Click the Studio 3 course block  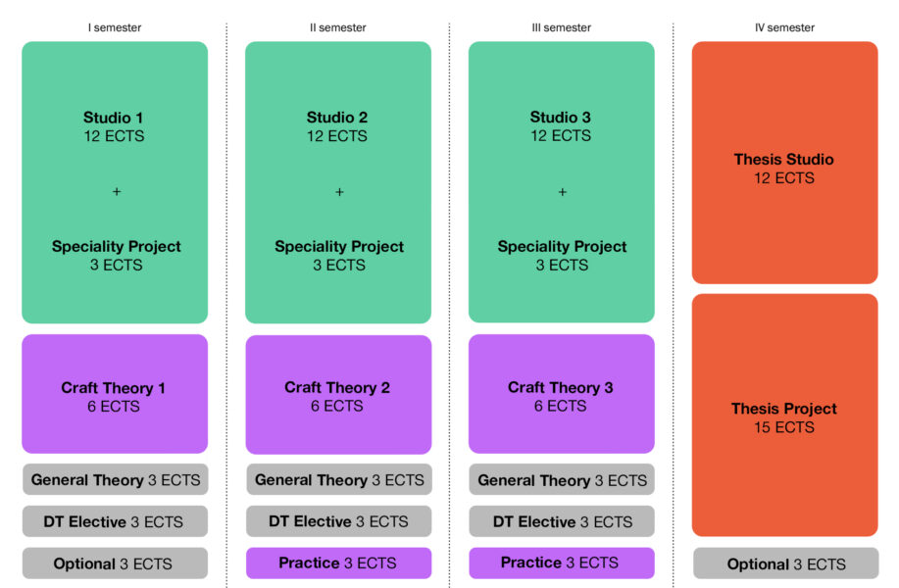coord(561,181)
